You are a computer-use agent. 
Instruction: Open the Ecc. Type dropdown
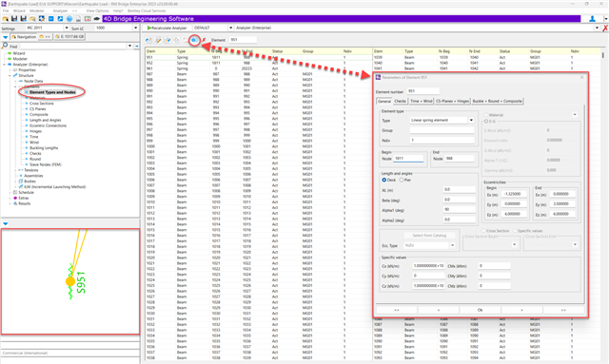click(x=452, y=245)
